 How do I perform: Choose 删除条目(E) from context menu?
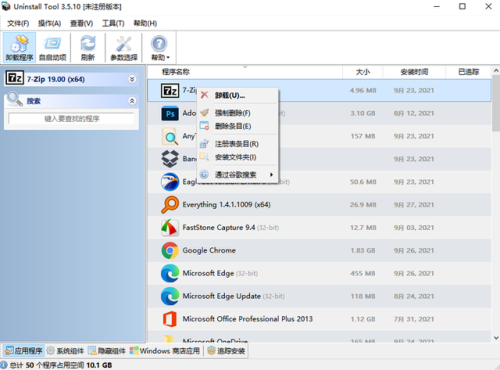238,126
